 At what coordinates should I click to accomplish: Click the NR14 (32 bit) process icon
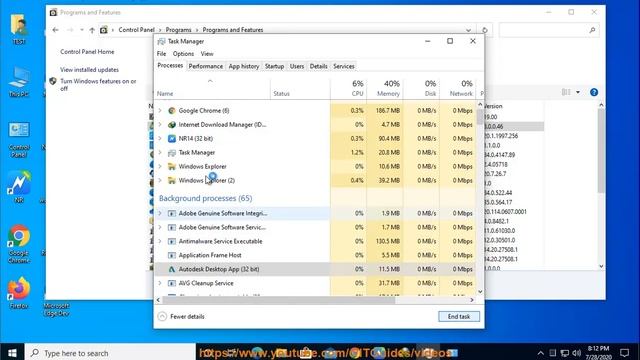172,138
